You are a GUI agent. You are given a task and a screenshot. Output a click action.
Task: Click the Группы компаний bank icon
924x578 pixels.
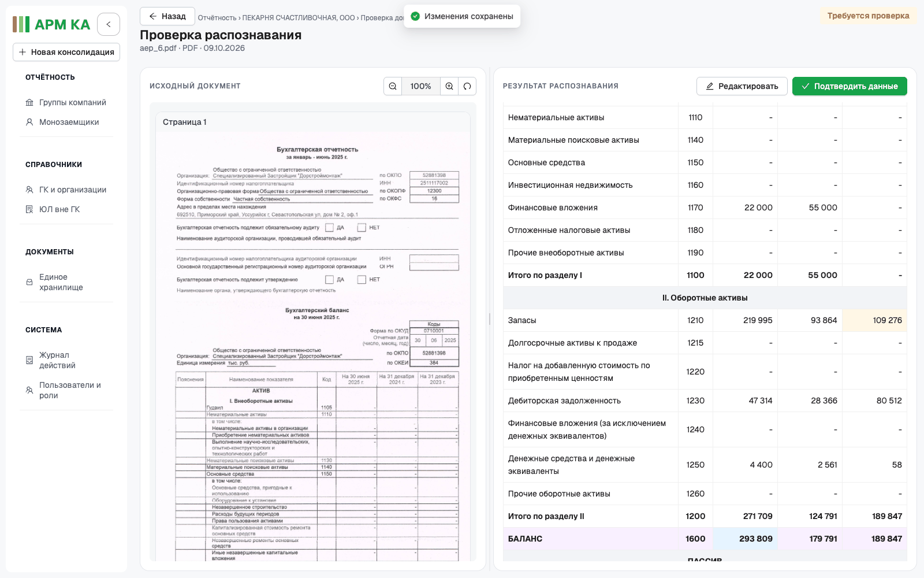tap(29, 102)
